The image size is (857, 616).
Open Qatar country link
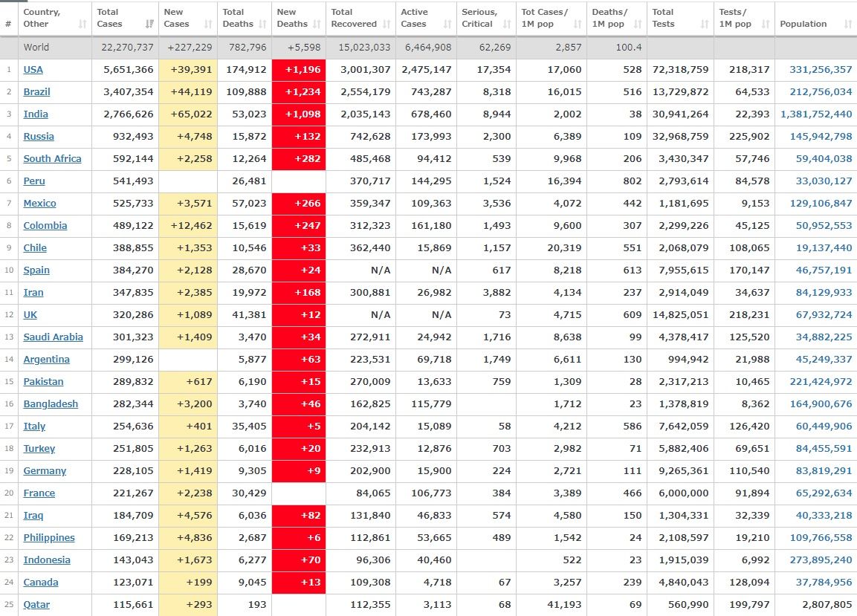point(36,605)
